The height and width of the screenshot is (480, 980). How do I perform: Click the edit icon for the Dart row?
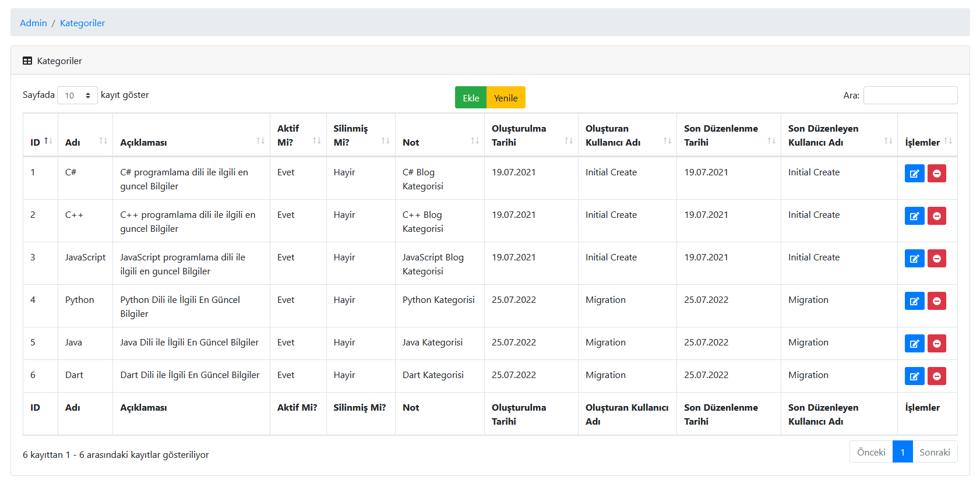[914, 376]
